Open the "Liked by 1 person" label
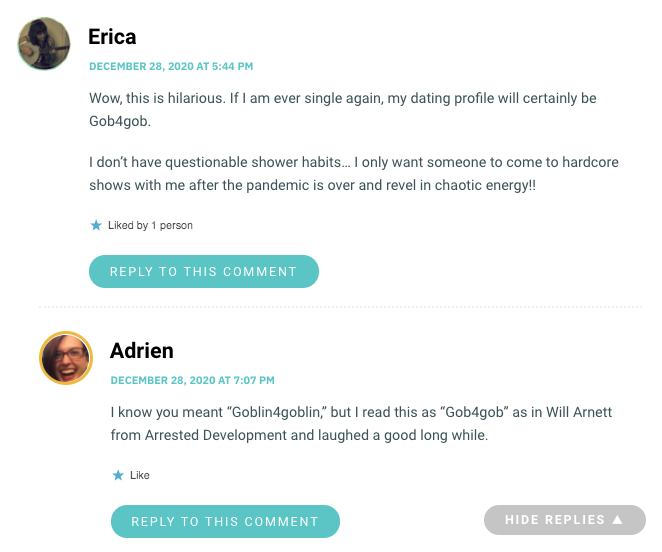 click(x=150, y=225)
